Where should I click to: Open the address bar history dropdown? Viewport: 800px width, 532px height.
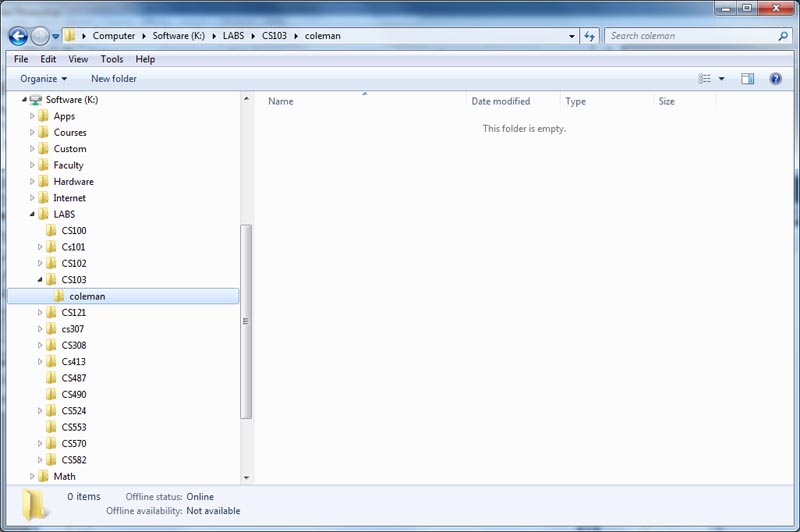click(x=572, y=36)
